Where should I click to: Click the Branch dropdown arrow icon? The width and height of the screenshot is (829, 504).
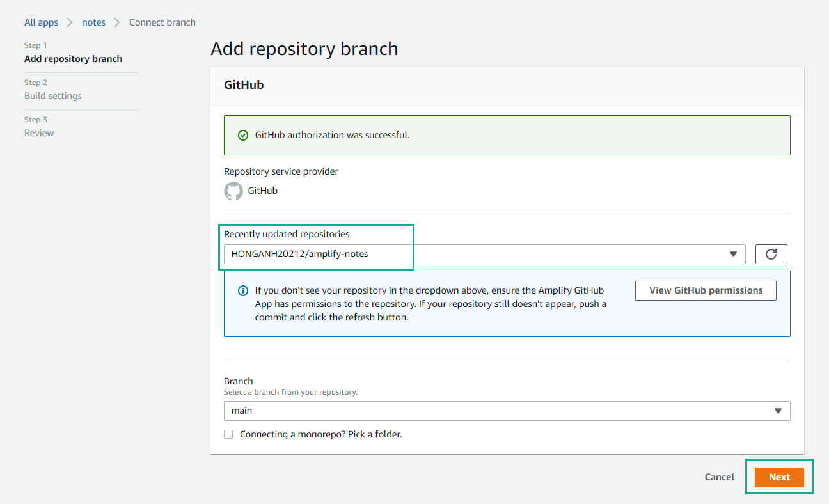(x=778, y=411)
